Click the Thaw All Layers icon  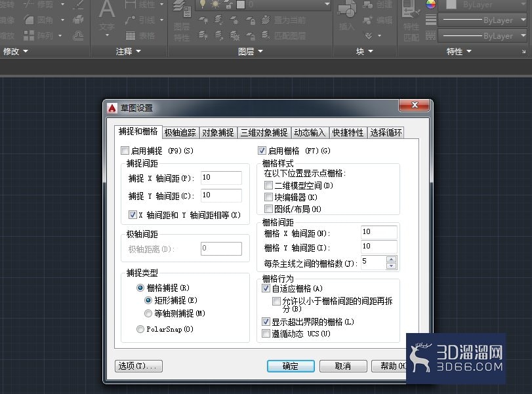[x=235, y=35]
